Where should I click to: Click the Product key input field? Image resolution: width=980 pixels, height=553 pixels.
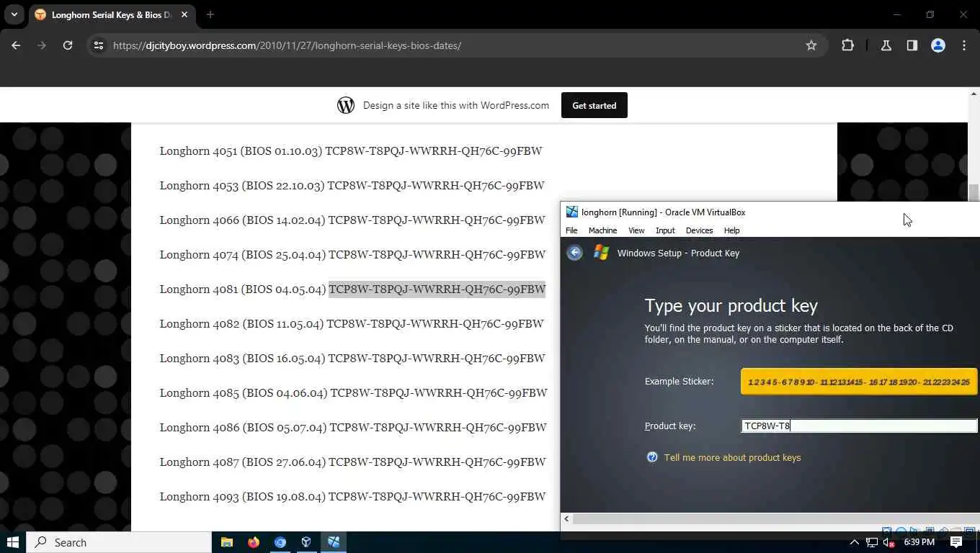[x=860, y=426]
